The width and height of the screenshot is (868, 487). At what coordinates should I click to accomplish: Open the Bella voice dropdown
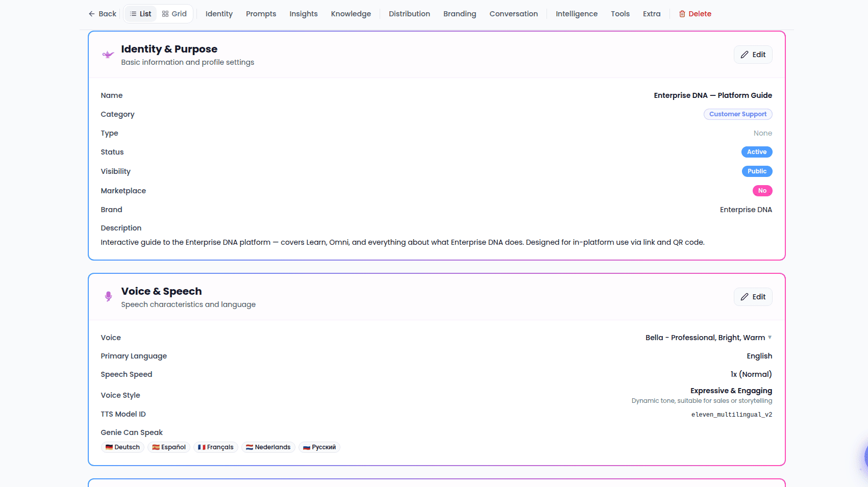click(x=708, y=338)
